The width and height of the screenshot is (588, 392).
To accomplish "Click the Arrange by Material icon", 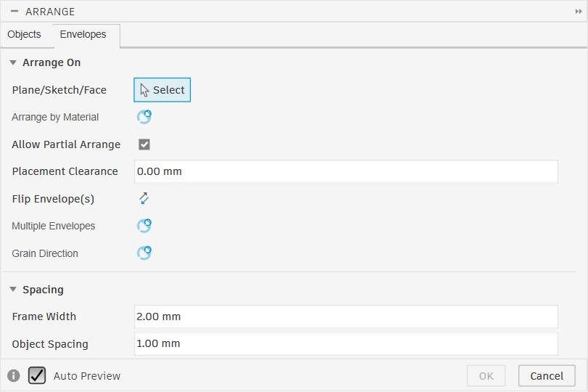I will (144, 117).
